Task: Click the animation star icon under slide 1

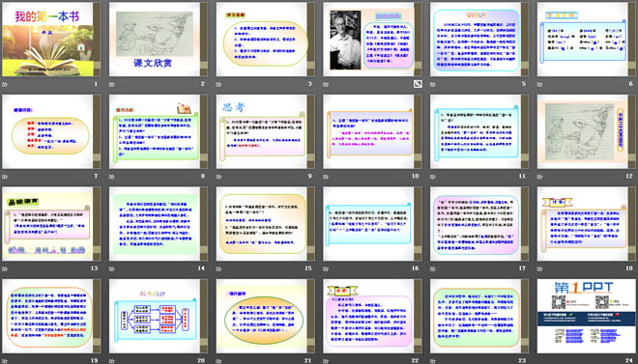Action: (5, 85)
